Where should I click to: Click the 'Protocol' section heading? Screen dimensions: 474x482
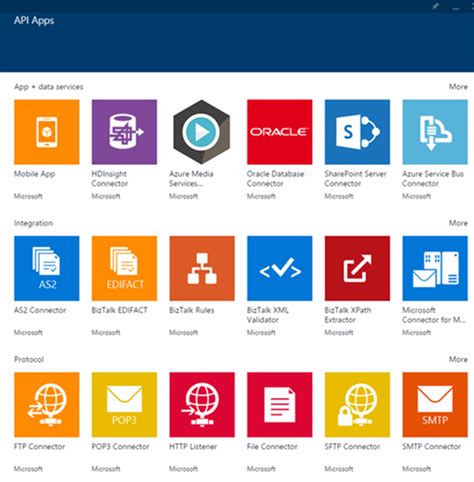tap(29, 359)
